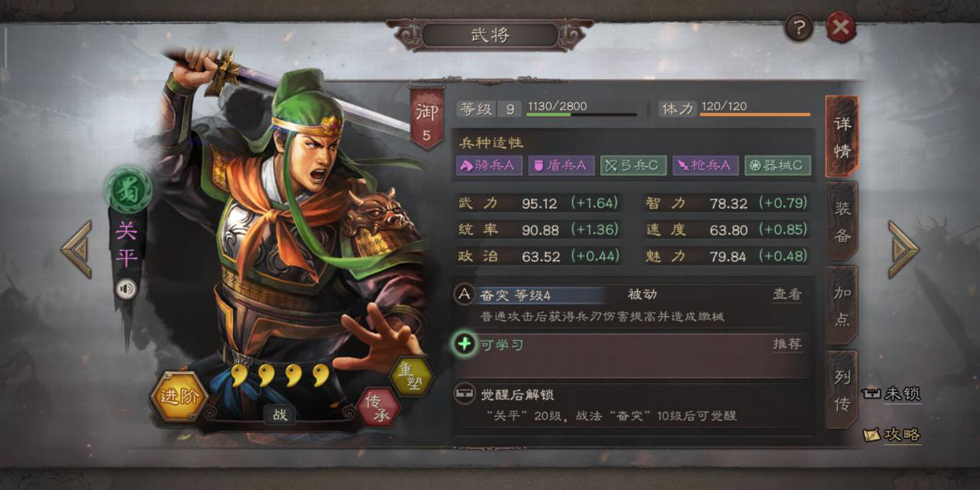Click the level experience progress bar
Screen dimensions: 980x490
[582, 115]
